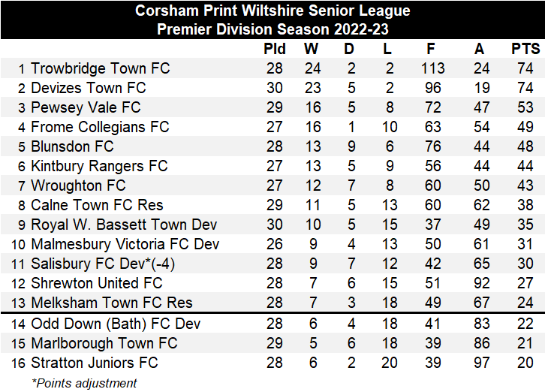Select the Pewsey Vale FC team name
545x392 pixels.
click(x=86, y=107)
